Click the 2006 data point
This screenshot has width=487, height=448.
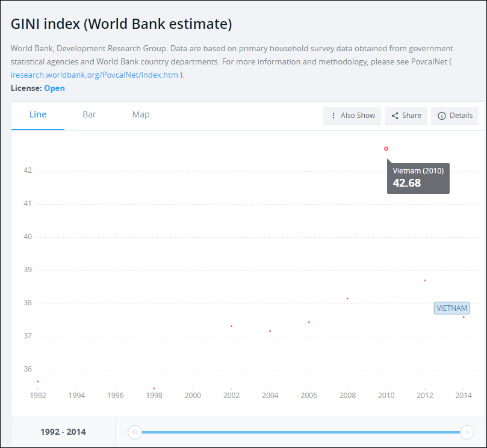[309, 322]
